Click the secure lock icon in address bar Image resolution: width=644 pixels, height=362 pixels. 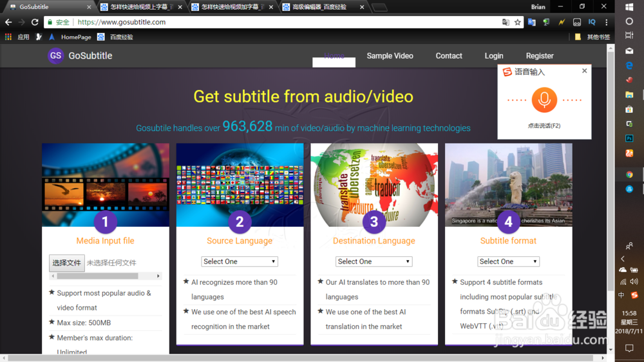click(x=50, y=22)
